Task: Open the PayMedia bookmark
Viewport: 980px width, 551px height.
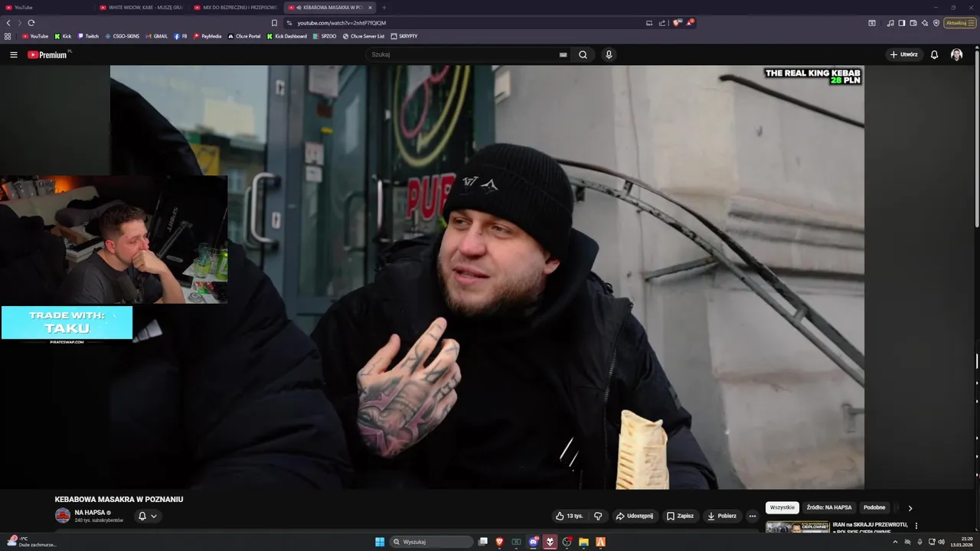Action: 207,36
